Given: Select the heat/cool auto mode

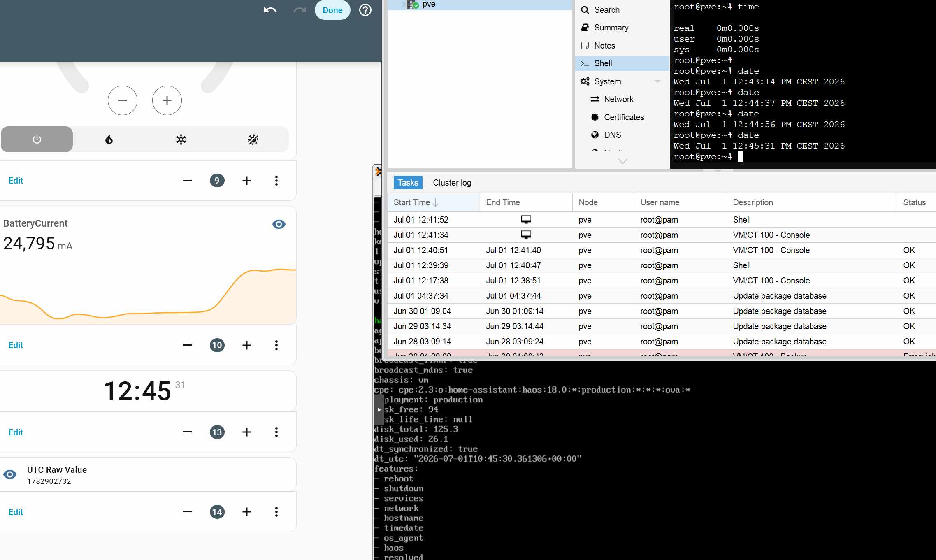Looking at the screenshot, I should 253,139.
